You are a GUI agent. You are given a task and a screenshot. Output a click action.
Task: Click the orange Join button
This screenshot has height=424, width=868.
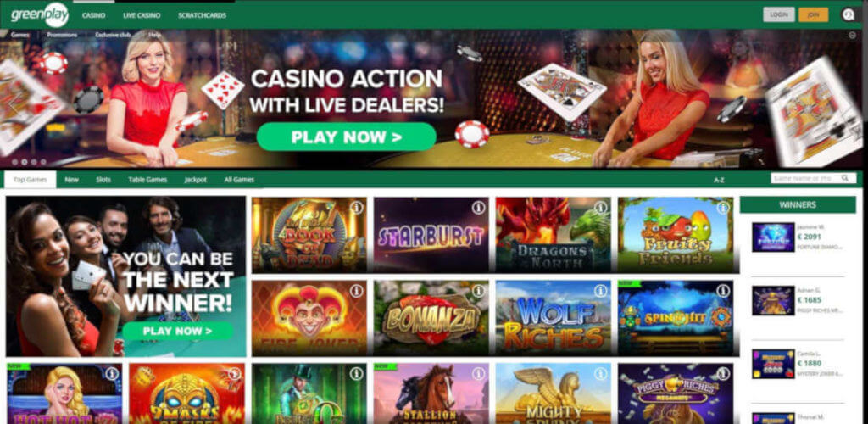tap(813, 15)
